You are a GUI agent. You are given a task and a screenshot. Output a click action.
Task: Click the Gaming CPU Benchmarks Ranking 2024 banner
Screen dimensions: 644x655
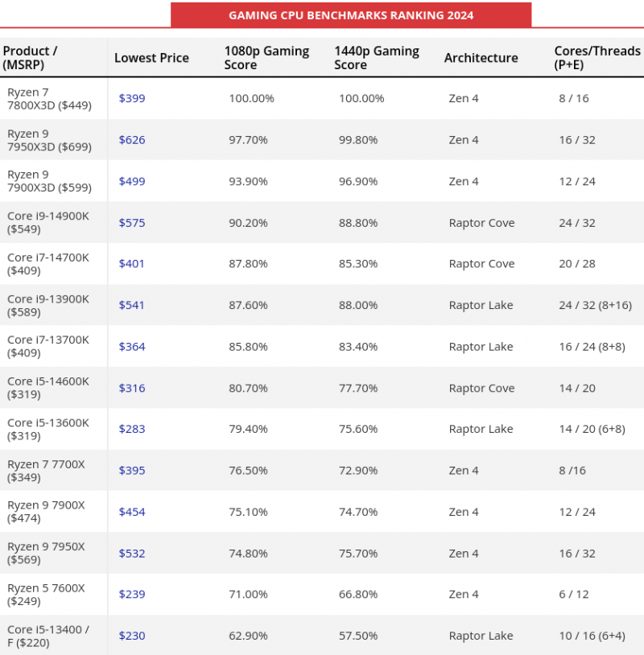click(x=351, y=15)
